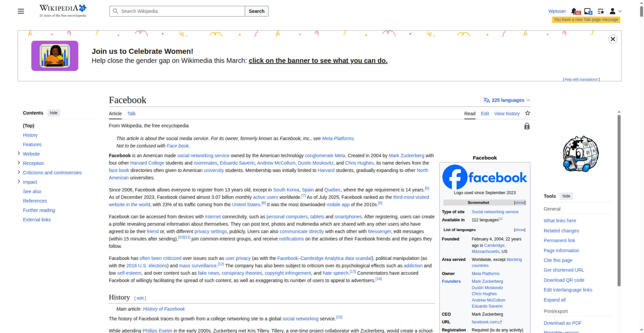Show the Screenshot section in infobox
Image resolution: width=644 pixels, height=333 pixels.
point(519,203)
